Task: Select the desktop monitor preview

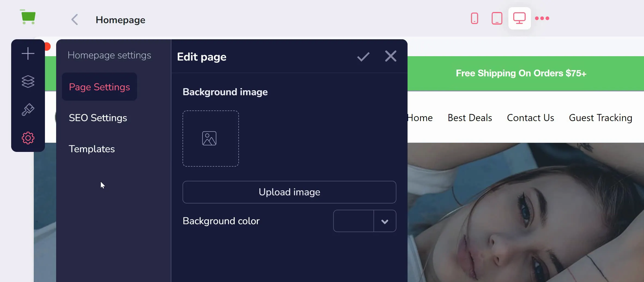Action: point(520,18)
